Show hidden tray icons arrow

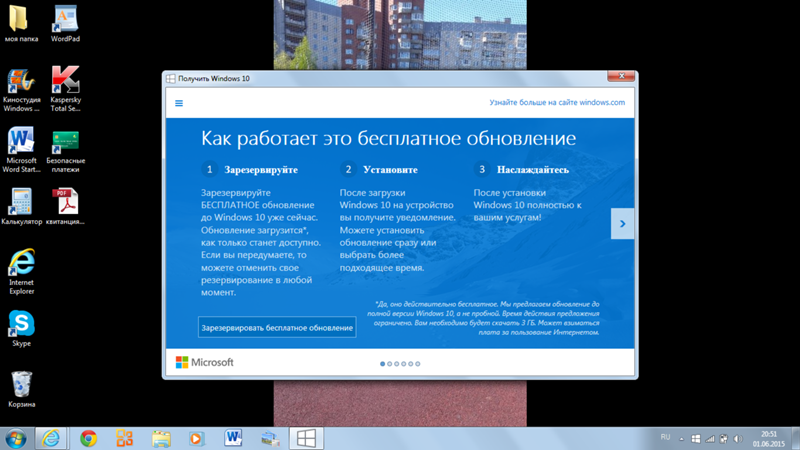[x=681, y=439]
